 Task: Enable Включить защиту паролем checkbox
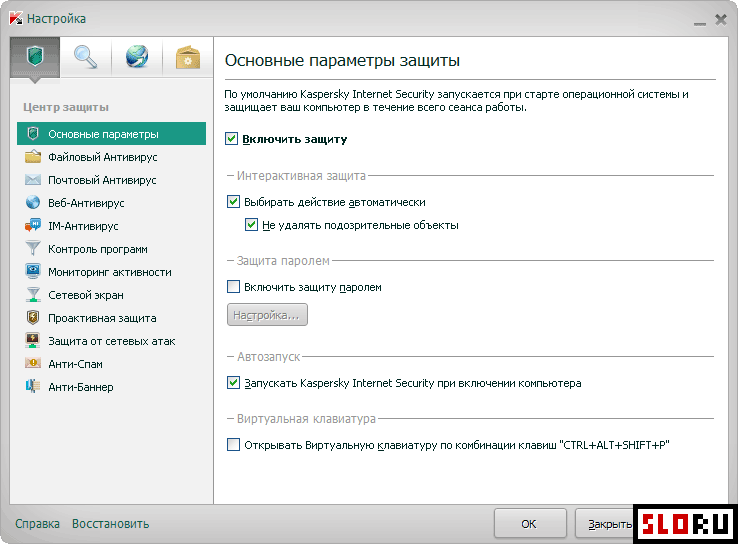click(x=233, y=287)
